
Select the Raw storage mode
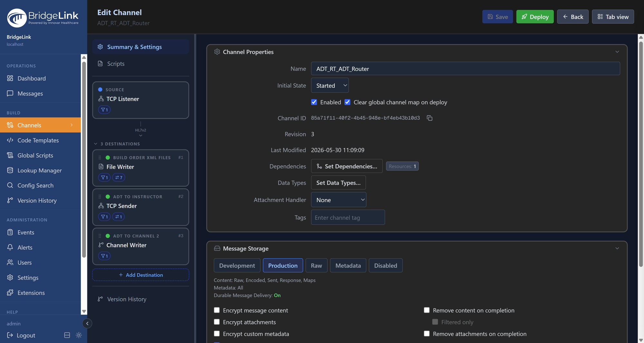click(316, 265)
